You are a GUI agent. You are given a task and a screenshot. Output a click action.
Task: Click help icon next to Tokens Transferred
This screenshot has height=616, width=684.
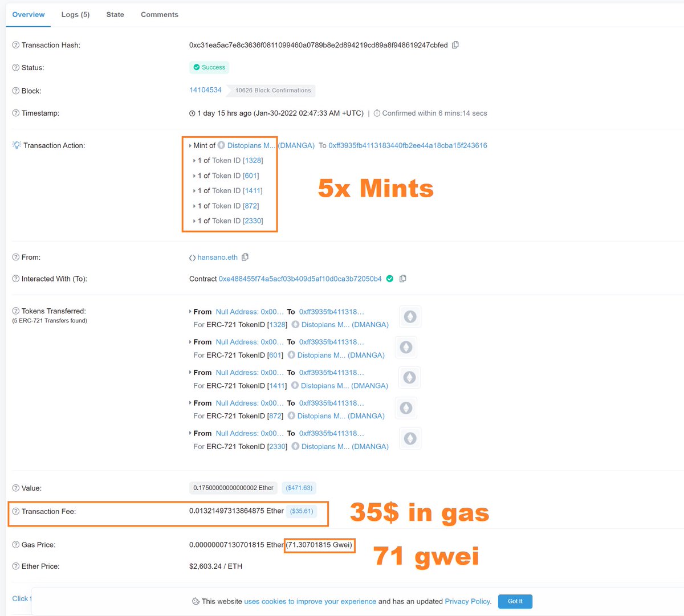tap(16, 311)
